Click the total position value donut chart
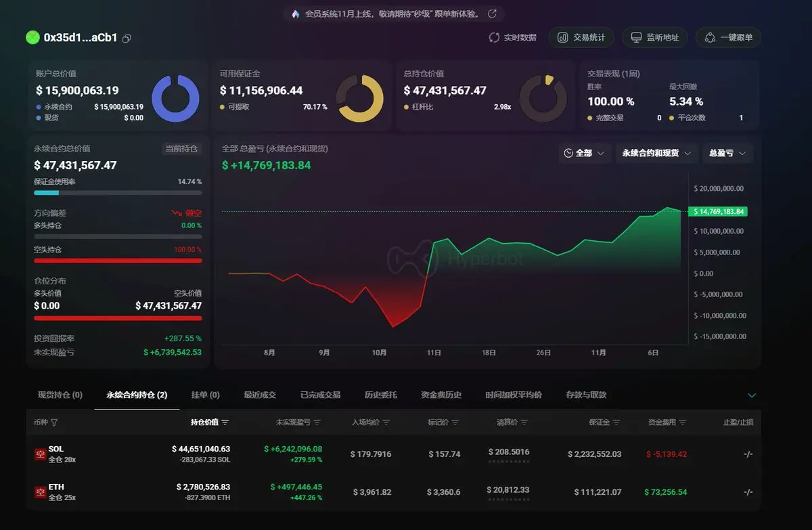This screenshot has width=812, height=530. (543, 98)
